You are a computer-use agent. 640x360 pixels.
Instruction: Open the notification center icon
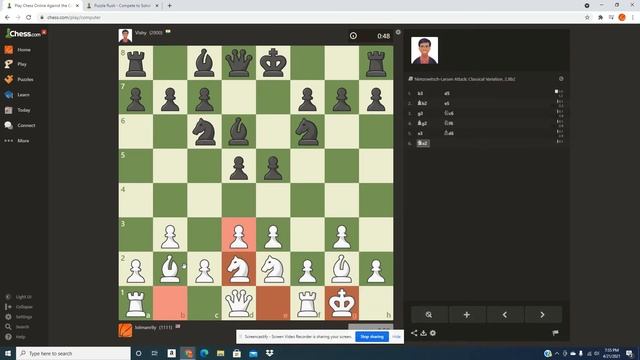point(629,353)
